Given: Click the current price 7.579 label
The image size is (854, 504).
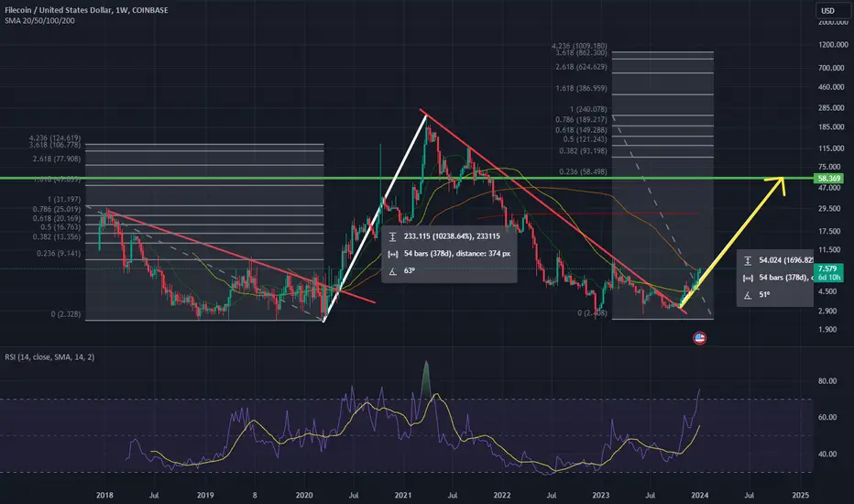Looking at the screenshot, I should click(828, 268).
